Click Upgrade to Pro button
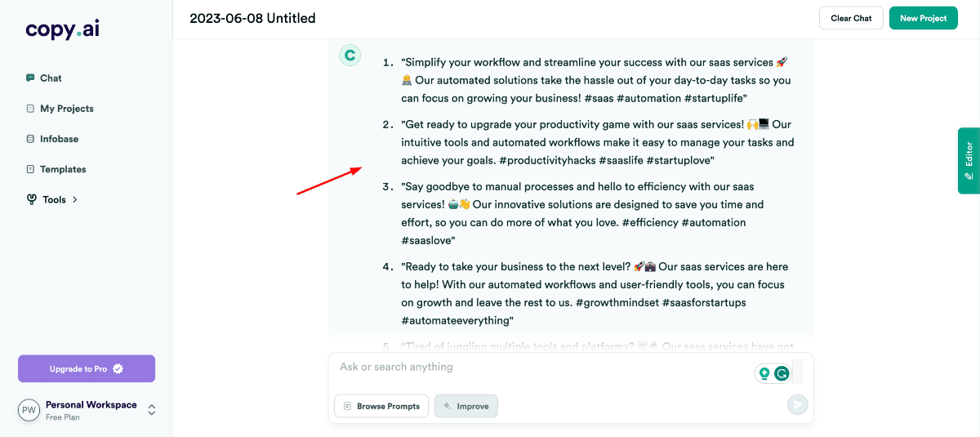Viewport: 980px width, 437px height. click(87, 368)
